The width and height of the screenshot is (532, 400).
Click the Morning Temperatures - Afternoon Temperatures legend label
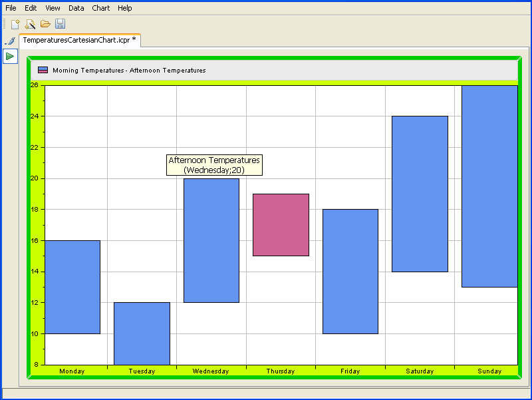129,71
